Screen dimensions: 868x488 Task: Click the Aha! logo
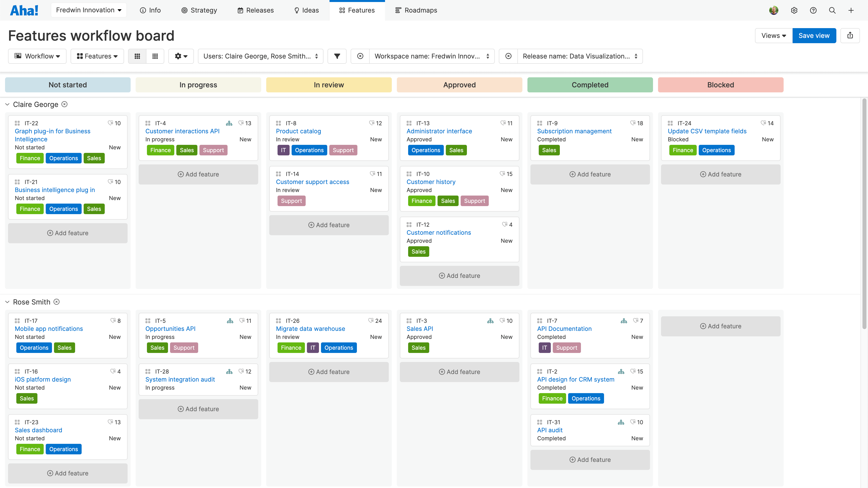click(x=24, y=10)
